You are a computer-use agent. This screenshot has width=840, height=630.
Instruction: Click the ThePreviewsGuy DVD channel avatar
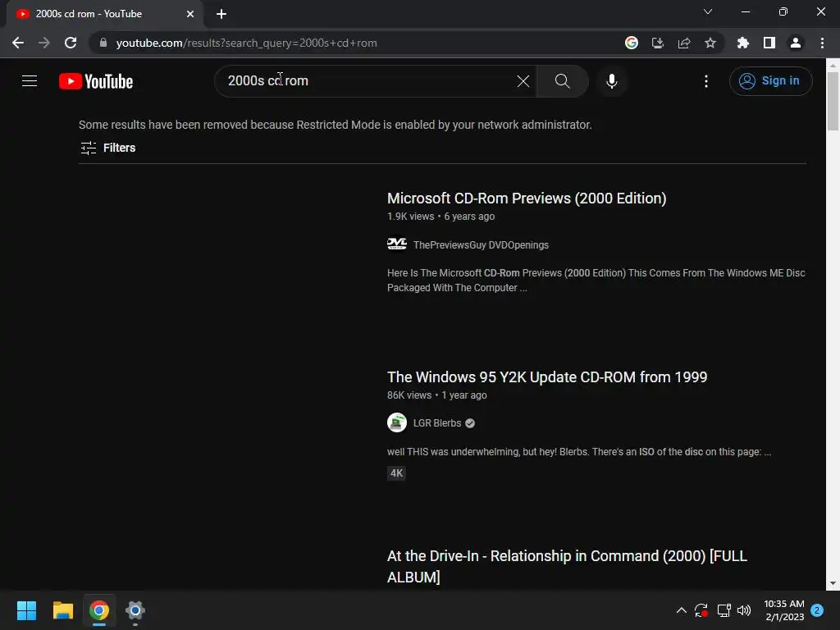[x=397, y=244]
